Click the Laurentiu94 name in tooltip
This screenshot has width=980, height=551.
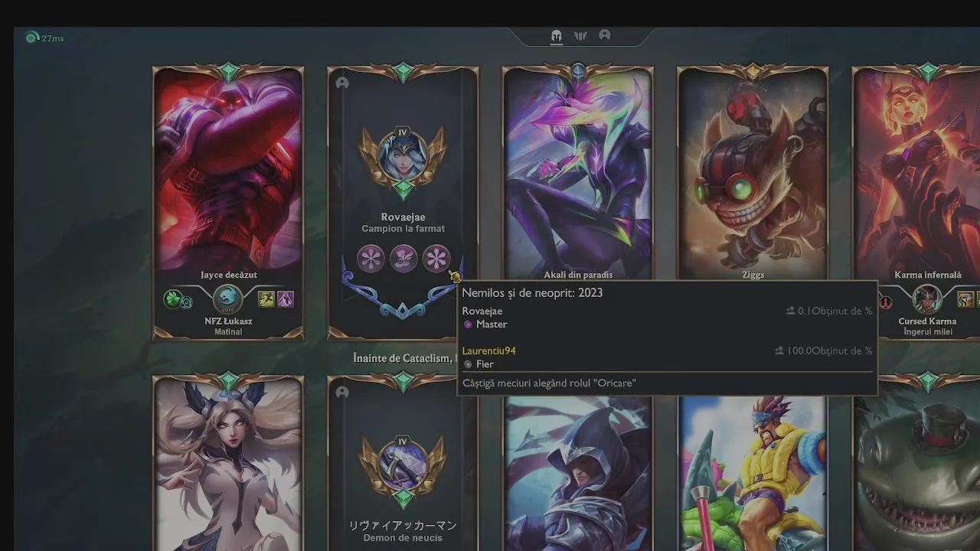click(489, 350)
